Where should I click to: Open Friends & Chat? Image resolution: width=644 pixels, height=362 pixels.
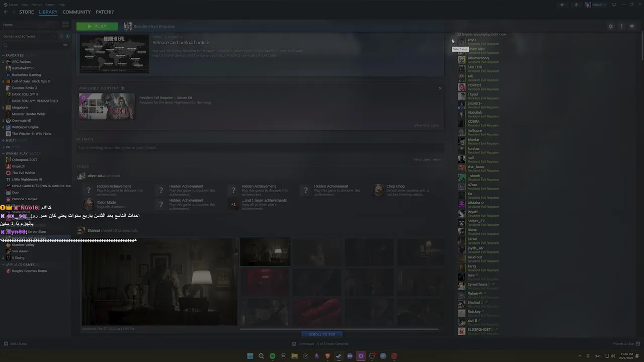point(626,344)
